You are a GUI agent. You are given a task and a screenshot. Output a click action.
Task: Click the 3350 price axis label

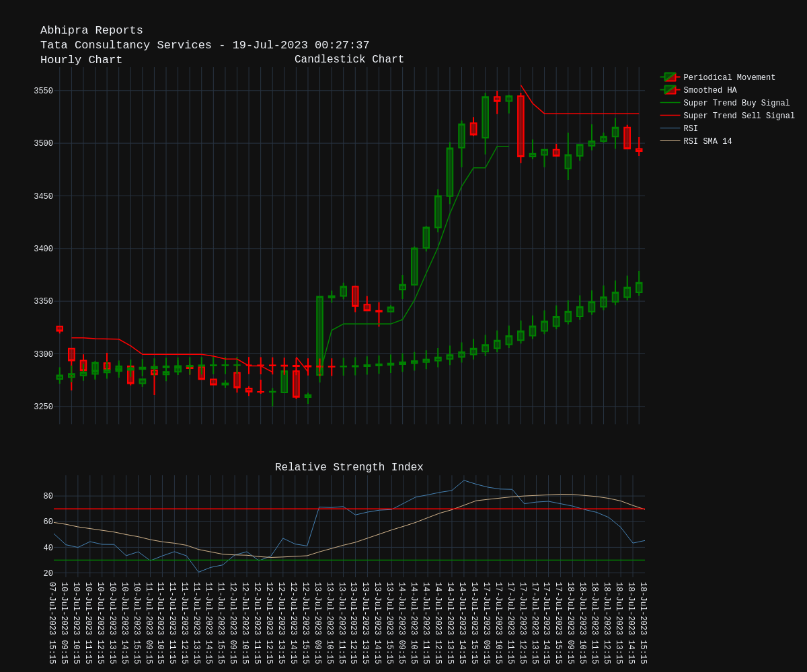(x=43, y=301)
